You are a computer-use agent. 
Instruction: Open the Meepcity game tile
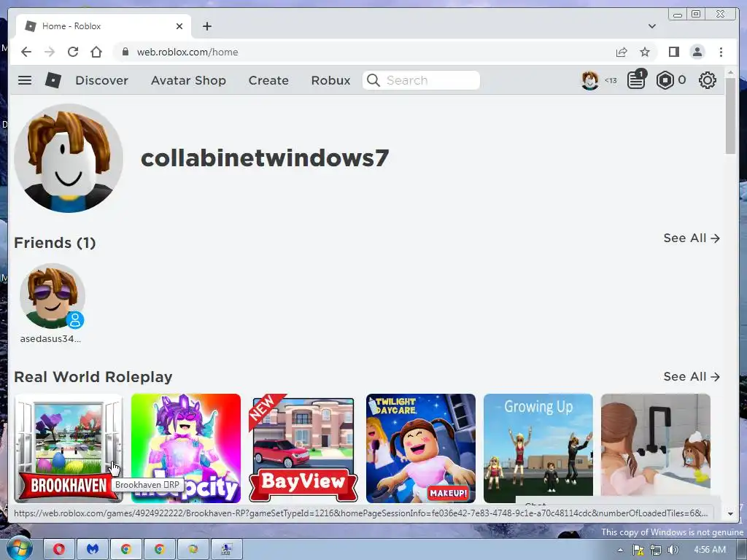[x=186, y=448]
